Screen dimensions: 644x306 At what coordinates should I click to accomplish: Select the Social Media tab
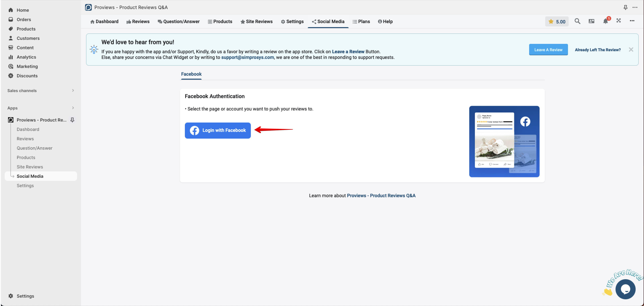(x=328, y=21)
